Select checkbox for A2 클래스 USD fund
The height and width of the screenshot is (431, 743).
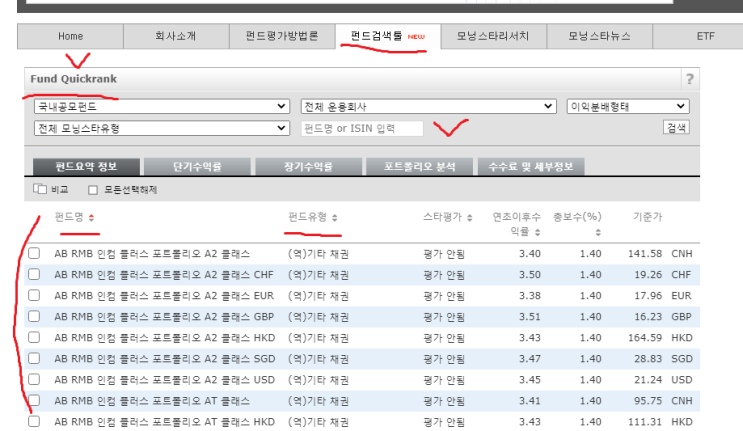click(34, 379)
